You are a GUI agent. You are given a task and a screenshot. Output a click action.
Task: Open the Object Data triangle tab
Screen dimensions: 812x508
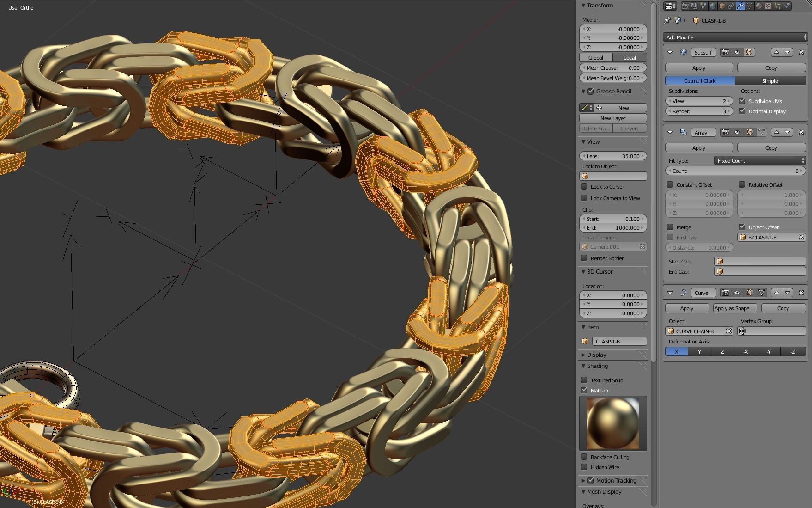click(750, 6)
